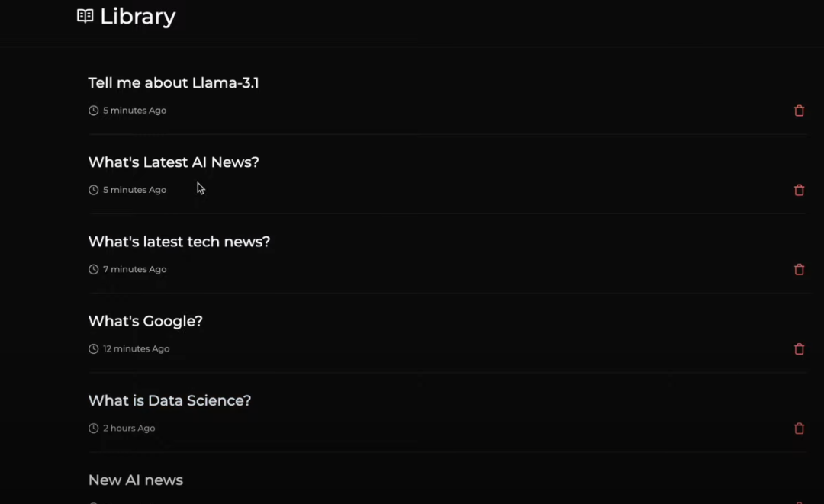
Task: Delete the 'What's Google?' chat
Action: tap(799, 348)
